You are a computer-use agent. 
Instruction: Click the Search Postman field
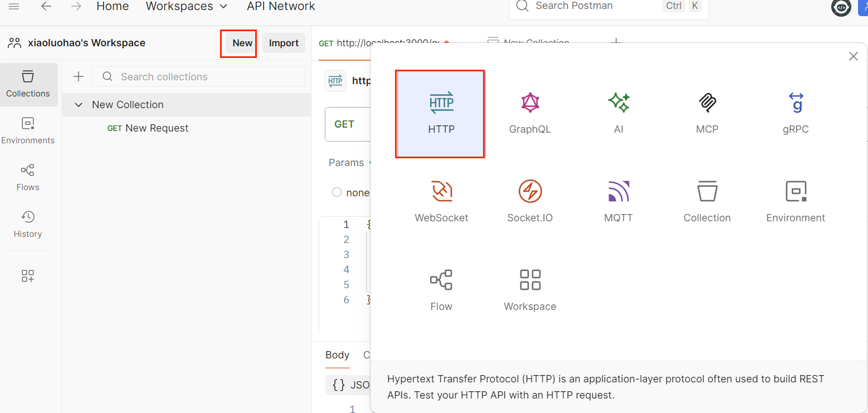608,6
